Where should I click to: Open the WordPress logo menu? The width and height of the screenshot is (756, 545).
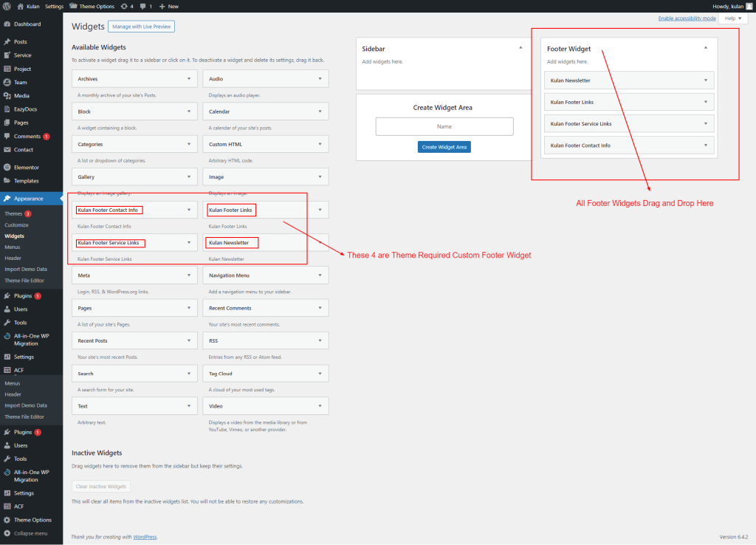click(7, 6)
